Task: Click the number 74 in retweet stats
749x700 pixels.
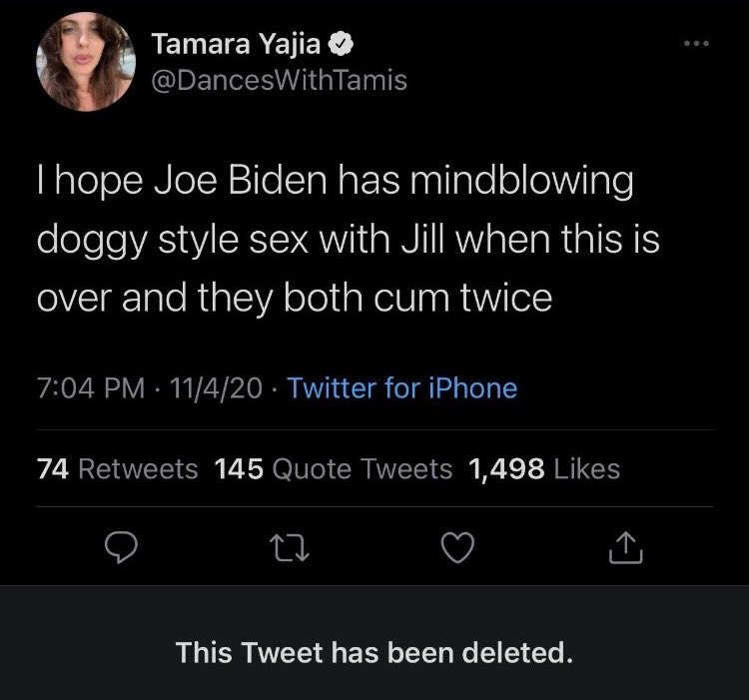Action: click(x=53, y=468)
